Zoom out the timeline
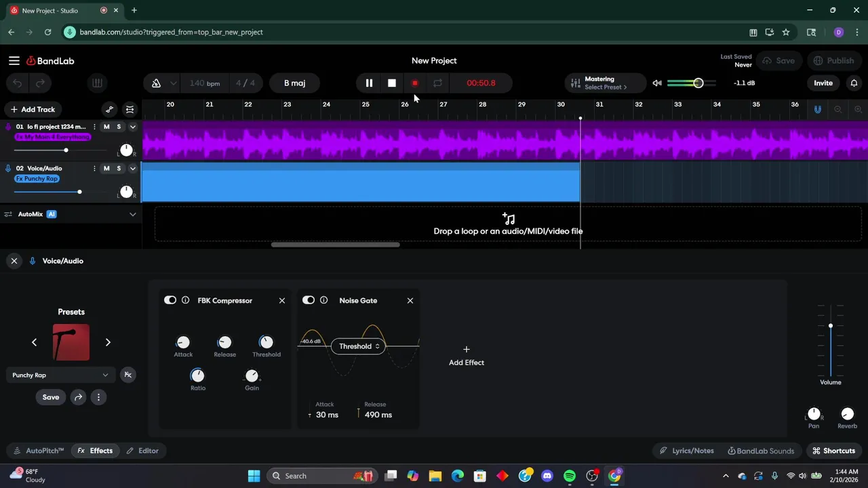868x488 pixels. tap(838, 109)
